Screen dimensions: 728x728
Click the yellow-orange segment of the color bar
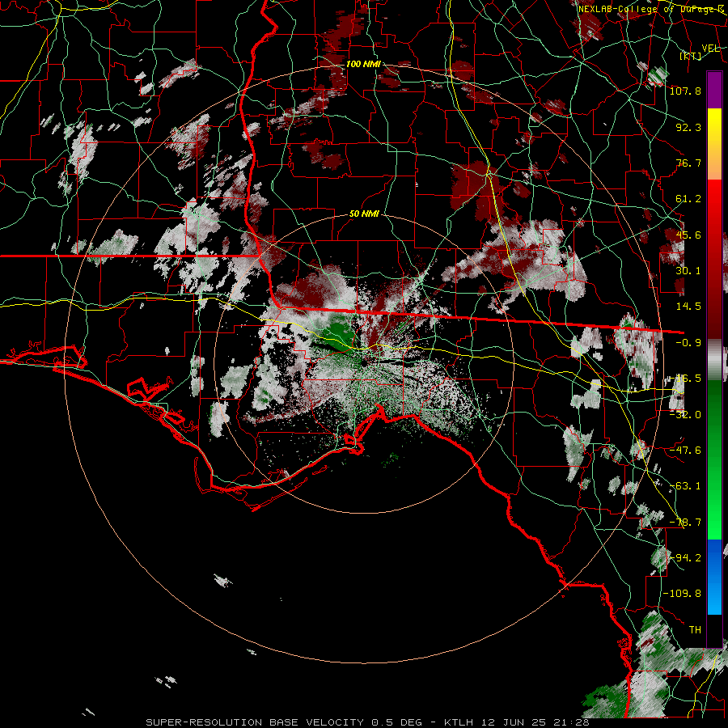[714, 144]
